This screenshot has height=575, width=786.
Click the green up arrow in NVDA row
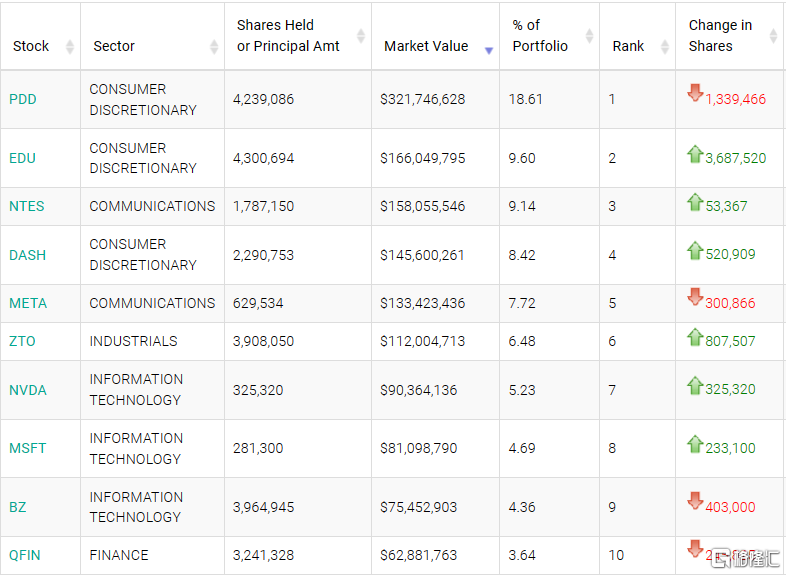(695, 385)
